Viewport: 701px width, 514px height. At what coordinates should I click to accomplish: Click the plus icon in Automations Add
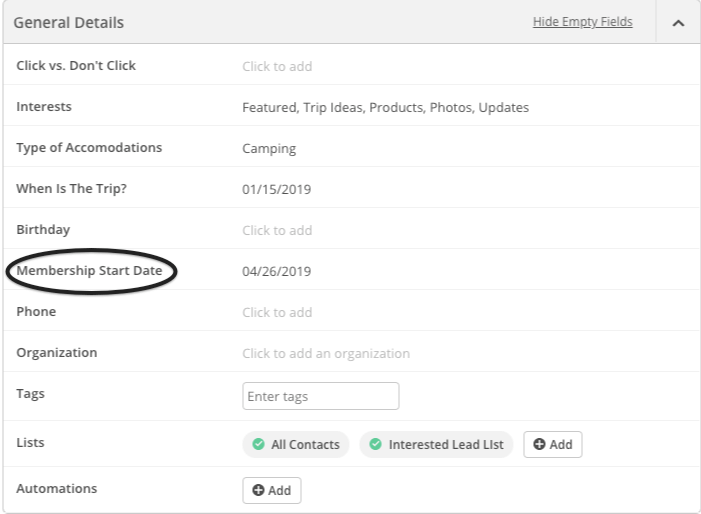258,490
